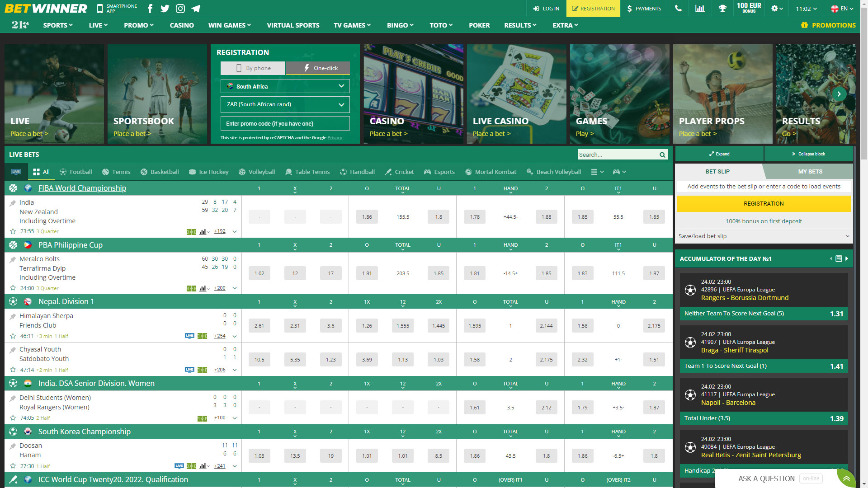Filter live bets by Beach Volleyball
The height and width of the screenshot is (488, 868).
[554, 172]
